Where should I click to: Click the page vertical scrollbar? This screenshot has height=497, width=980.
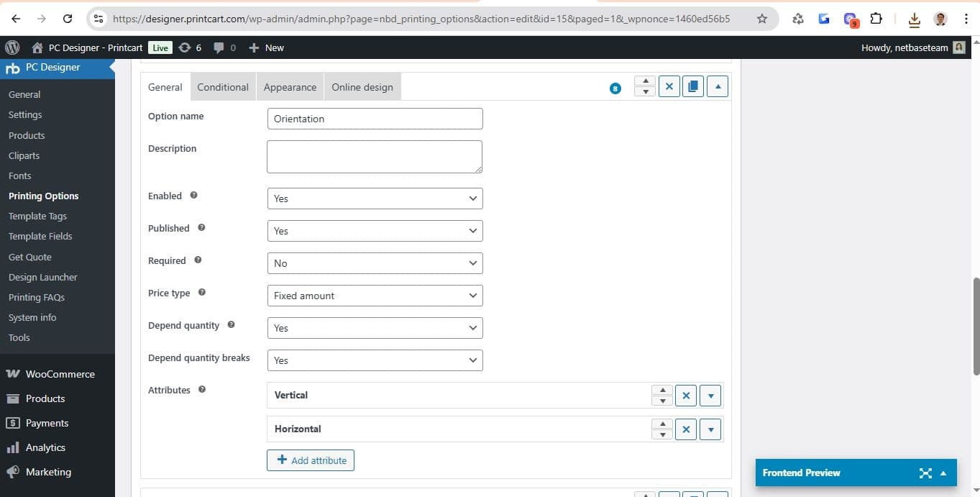click(976, 326)
